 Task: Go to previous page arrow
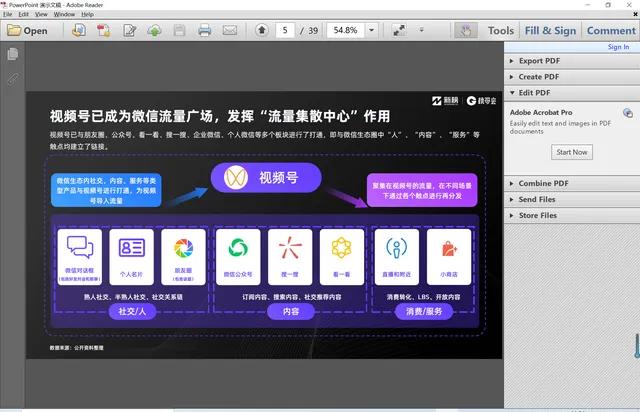pyautogui.click(x=262, y=30)
